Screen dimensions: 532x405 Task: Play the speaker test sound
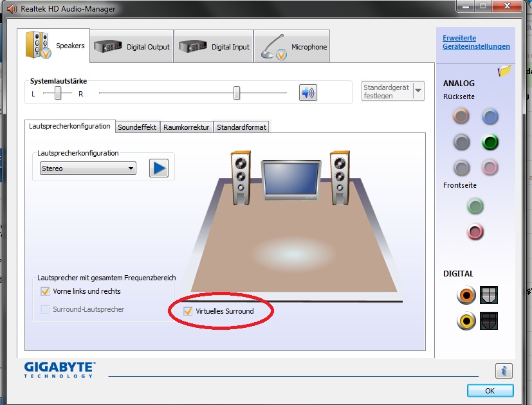[159, 168]
